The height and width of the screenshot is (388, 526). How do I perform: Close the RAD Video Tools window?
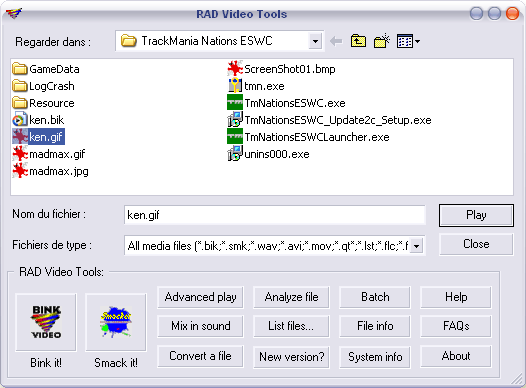tap(512, 13)
